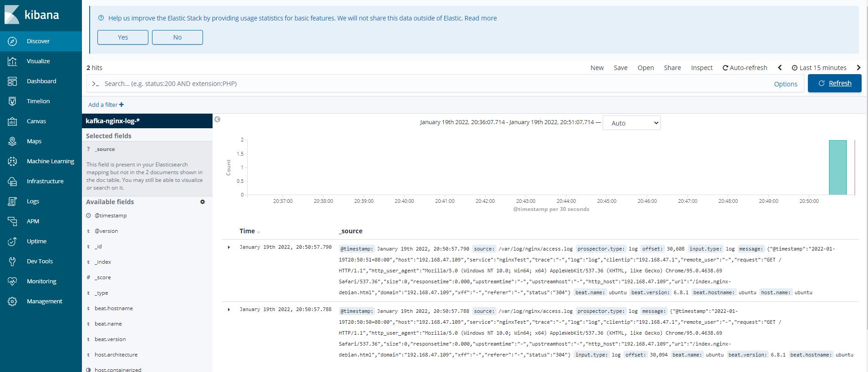The image size is (868, 372).
Task: Click the Kibana logo
Action: point(32,15)
